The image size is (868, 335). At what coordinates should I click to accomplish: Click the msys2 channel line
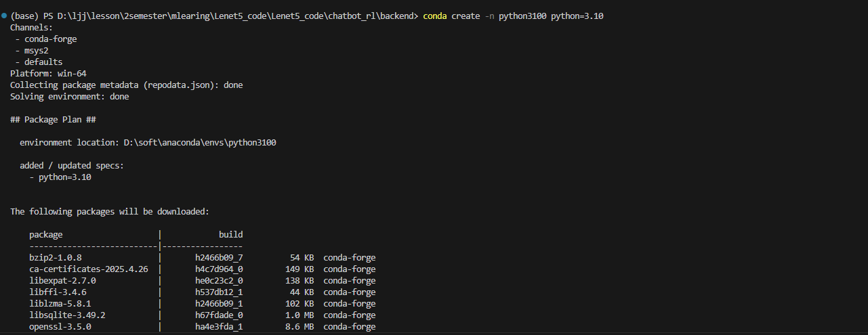tap(39, 51)
